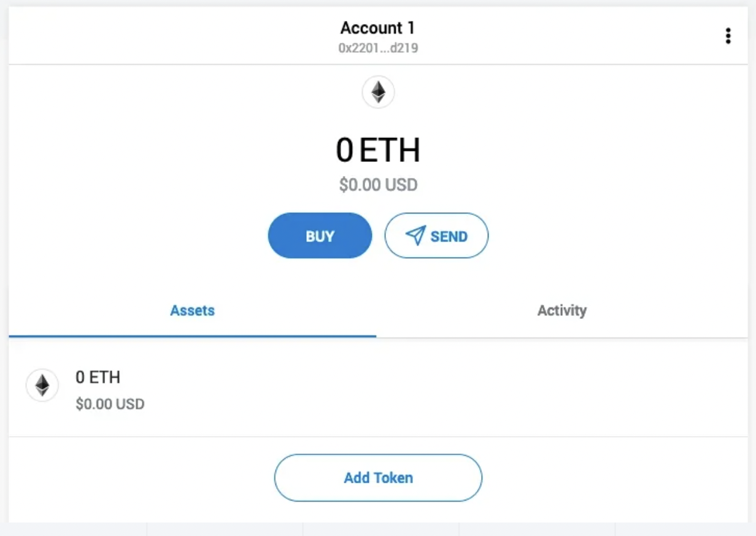Click the Ethereum logo above the balance
Screen dimensions: 756x536
point(378,93)
